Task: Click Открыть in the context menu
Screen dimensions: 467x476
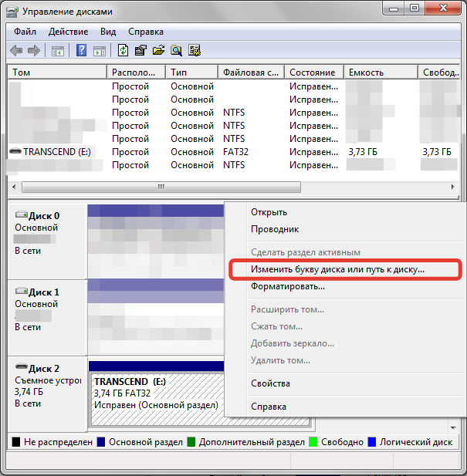Action: [269, 212]
